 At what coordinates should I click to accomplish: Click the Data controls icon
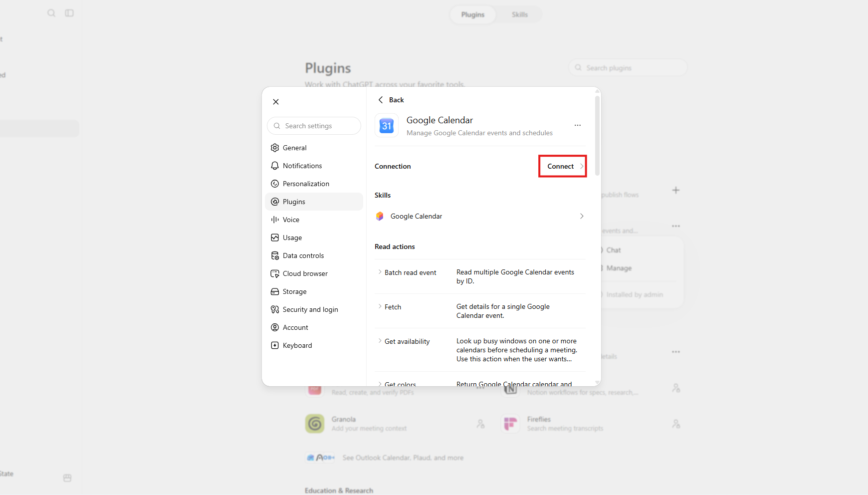pyautogui.click(x=275, y=255)
